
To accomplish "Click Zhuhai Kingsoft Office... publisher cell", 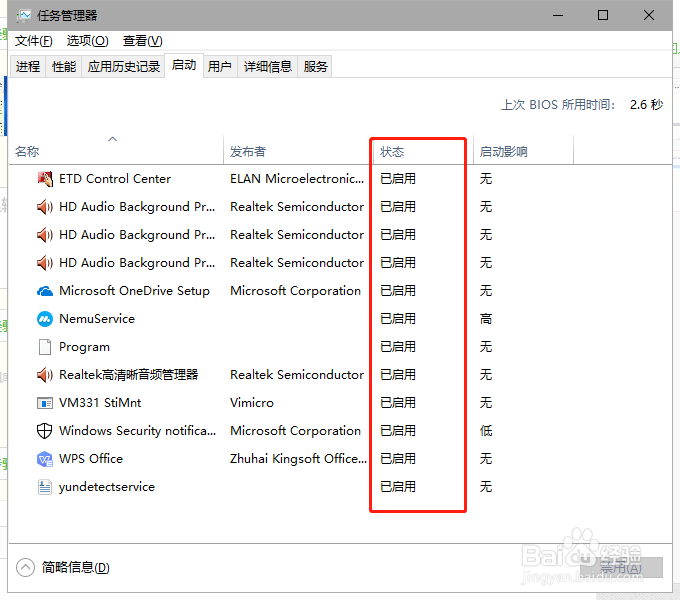I will point(298,459).
